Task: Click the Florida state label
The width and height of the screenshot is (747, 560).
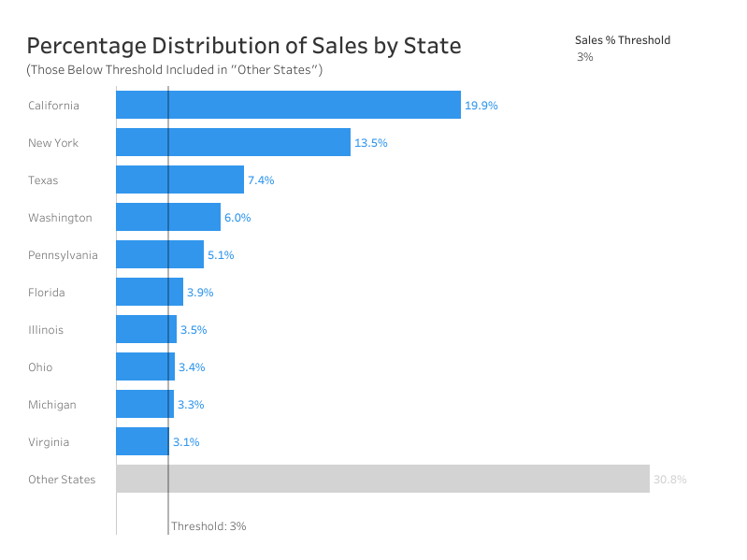Action: click(47, 293)
